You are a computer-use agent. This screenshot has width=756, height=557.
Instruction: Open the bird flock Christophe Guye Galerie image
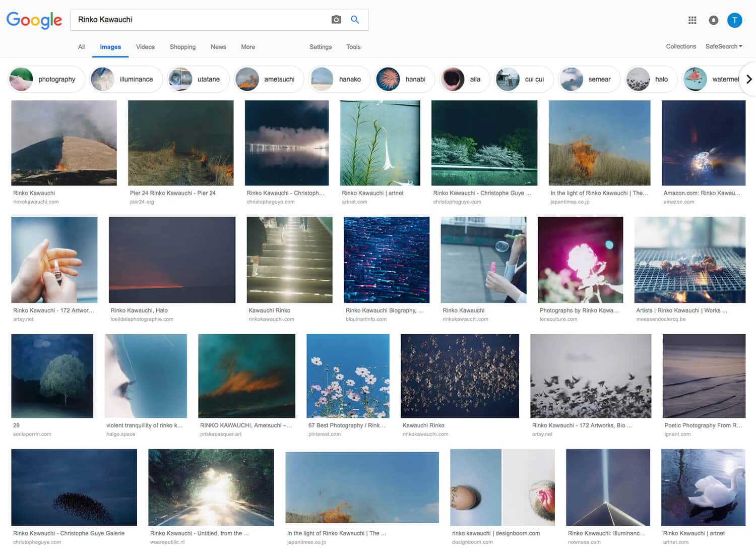pyautogui.click(x=74, y=487)
